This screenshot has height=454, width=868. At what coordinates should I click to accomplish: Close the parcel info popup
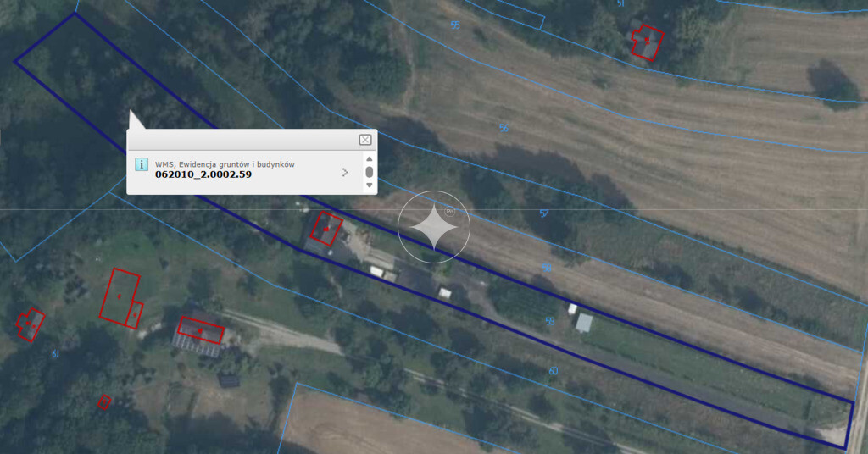[364, 140]
